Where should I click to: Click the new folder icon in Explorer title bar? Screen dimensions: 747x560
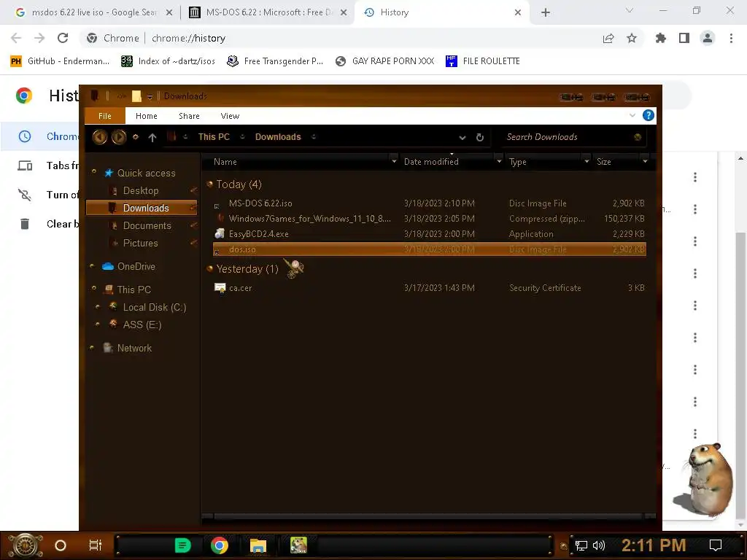(x=136, y=96)
